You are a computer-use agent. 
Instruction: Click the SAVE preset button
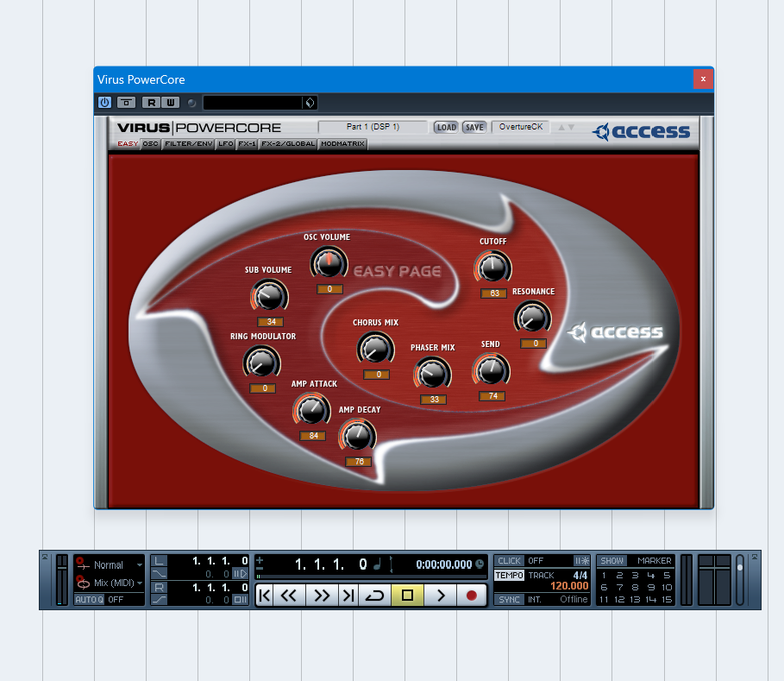point(474,127)
